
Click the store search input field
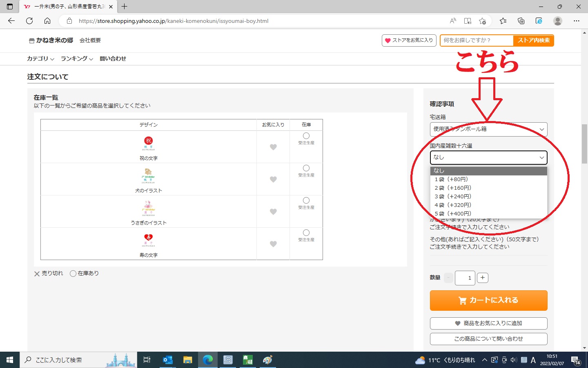476,40
